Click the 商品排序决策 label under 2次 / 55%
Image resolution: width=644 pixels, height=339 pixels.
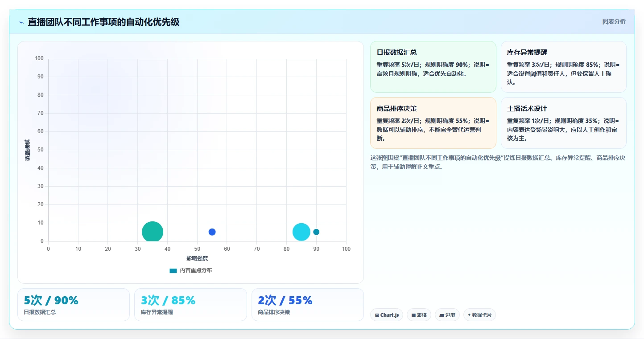point(274,312)
